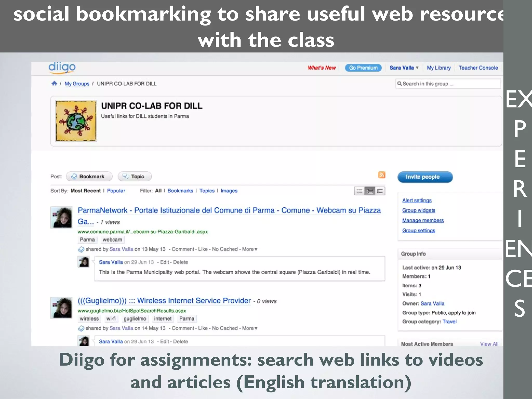Go to My Groups breadcrumb
The image size is (532, 399).
click(77, 84)
